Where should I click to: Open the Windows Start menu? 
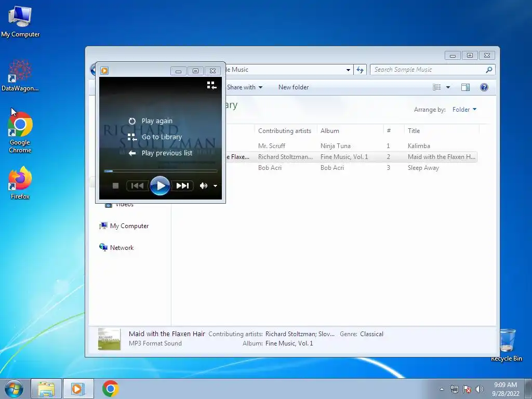[14, 389]
